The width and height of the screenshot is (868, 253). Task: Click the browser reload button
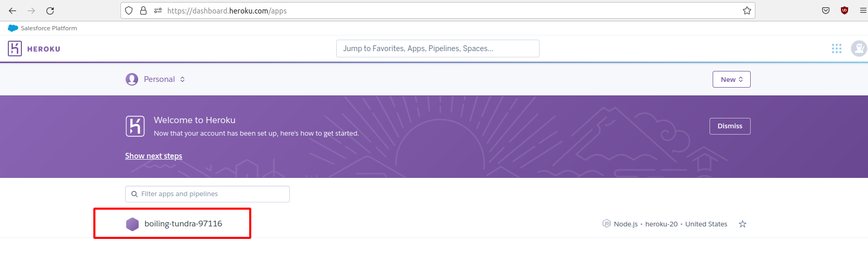[50, 10]
